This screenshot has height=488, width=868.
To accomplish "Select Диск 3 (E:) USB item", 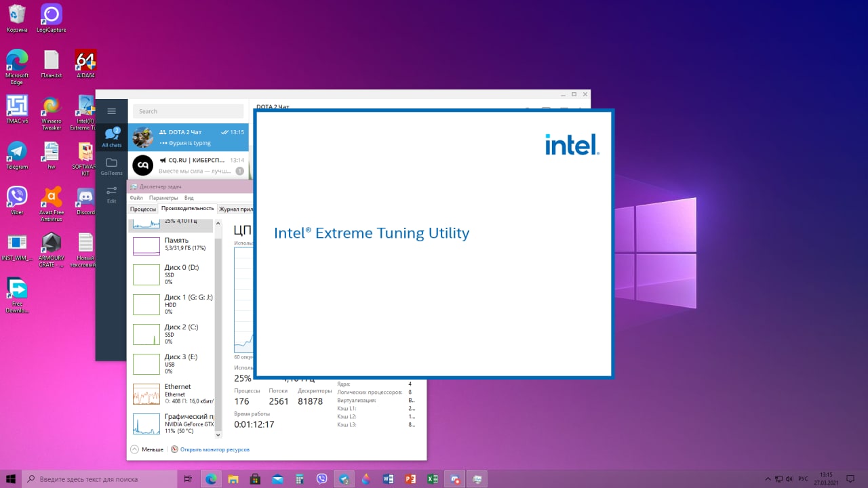I will [171, 364].
